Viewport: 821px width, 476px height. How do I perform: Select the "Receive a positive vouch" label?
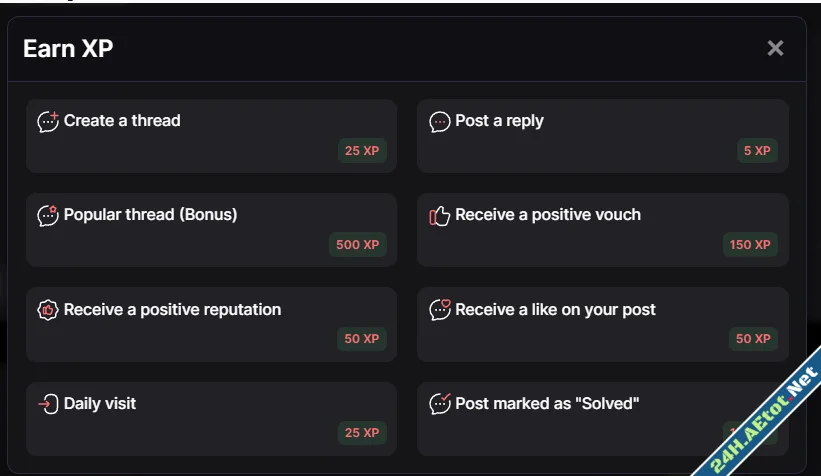(548, 215)
